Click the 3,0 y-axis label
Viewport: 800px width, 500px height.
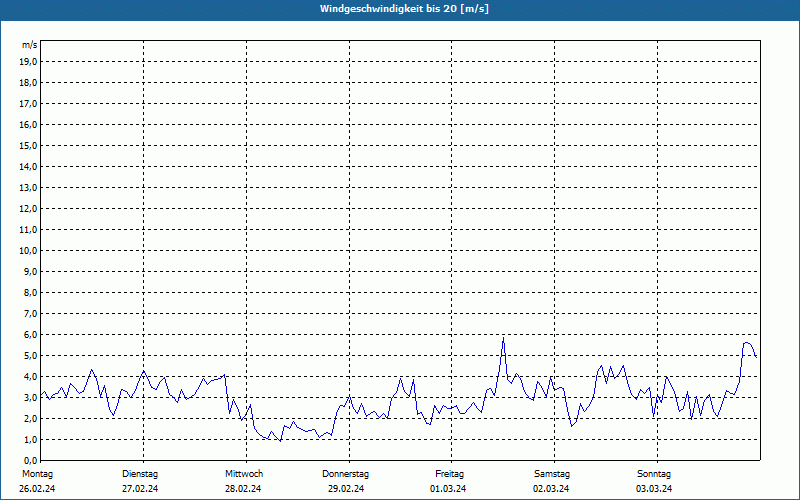tap(30, 397)
